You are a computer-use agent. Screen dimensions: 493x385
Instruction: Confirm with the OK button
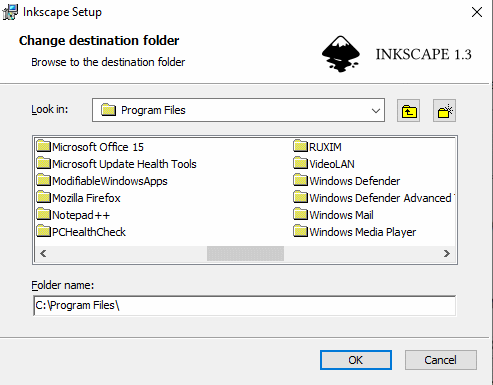[356, 360]
